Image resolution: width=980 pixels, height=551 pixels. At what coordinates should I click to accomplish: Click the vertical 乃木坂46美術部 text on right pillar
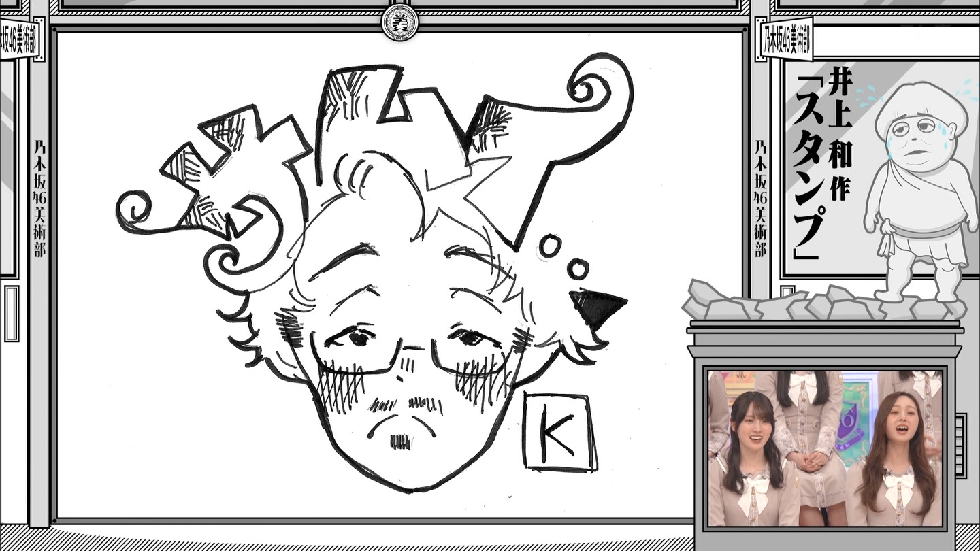click(x=760, y=197)
